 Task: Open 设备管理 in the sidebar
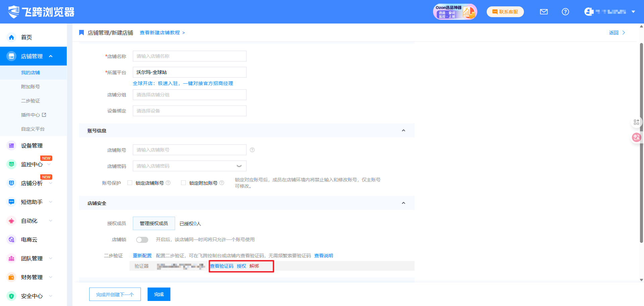point(32,145)
